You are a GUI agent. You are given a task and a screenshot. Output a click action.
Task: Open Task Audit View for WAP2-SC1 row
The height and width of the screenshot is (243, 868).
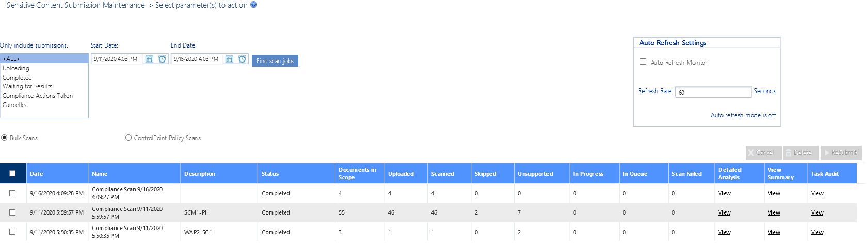(x=817, y=232)
